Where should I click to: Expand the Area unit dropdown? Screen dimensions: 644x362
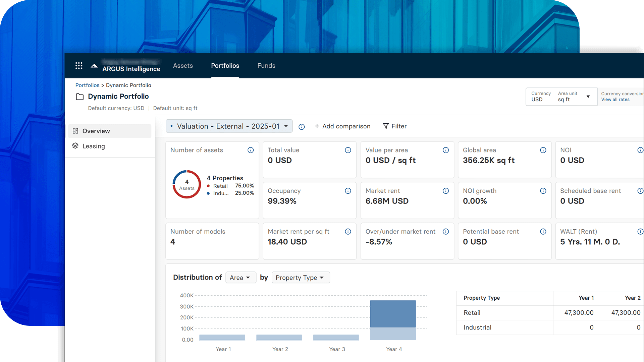click(588, 97)
